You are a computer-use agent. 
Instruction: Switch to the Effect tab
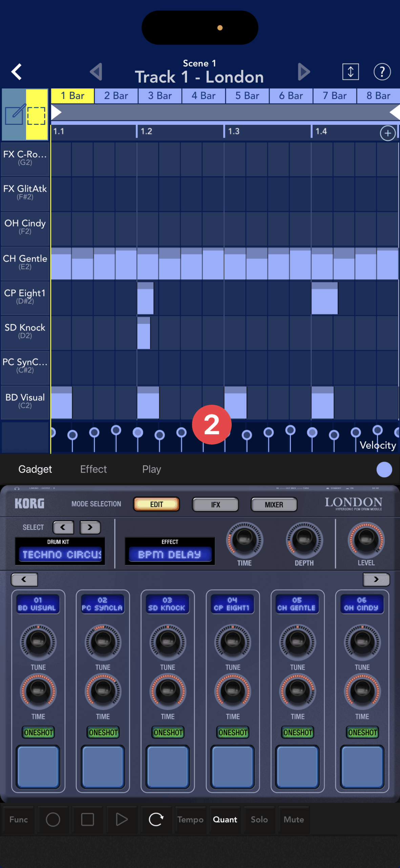click(x=93, y=469)
